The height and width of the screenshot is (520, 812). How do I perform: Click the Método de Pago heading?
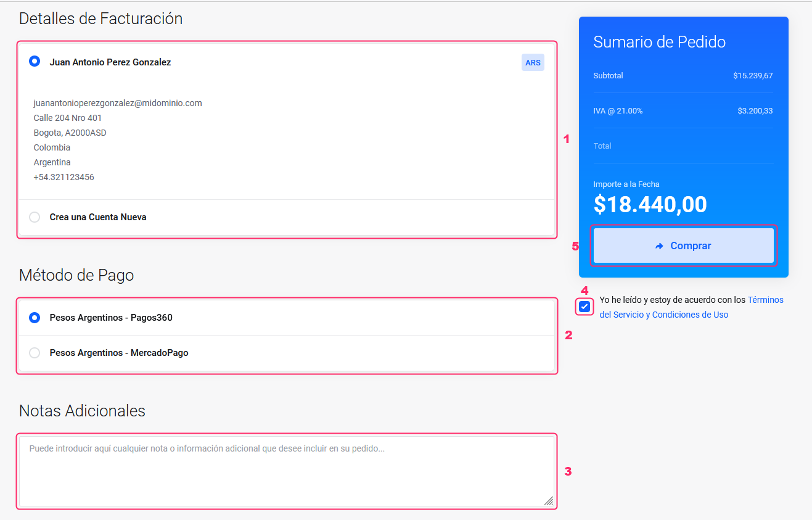pos(76,274)
